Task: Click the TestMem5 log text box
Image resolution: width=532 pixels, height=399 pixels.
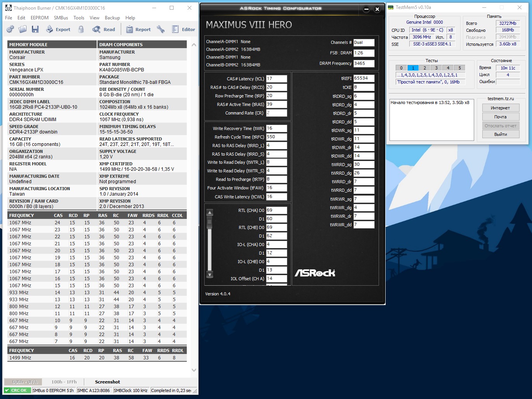Action: 432,120
